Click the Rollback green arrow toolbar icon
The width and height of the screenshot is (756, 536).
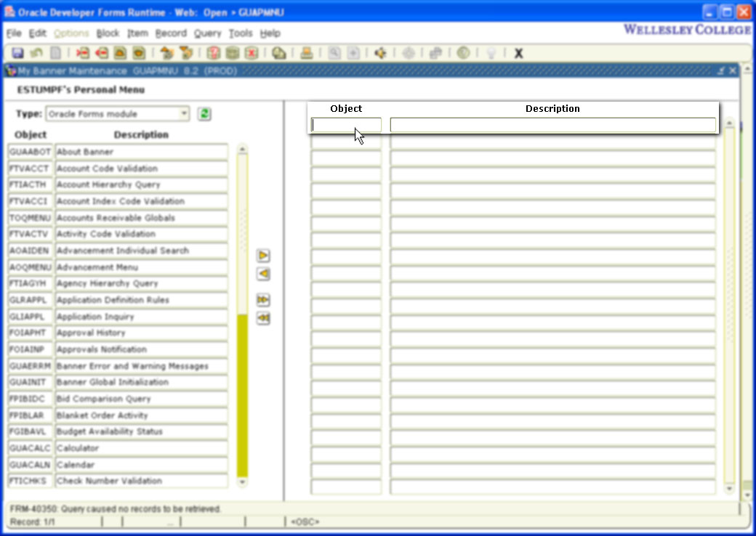click(x=36, y=53)
